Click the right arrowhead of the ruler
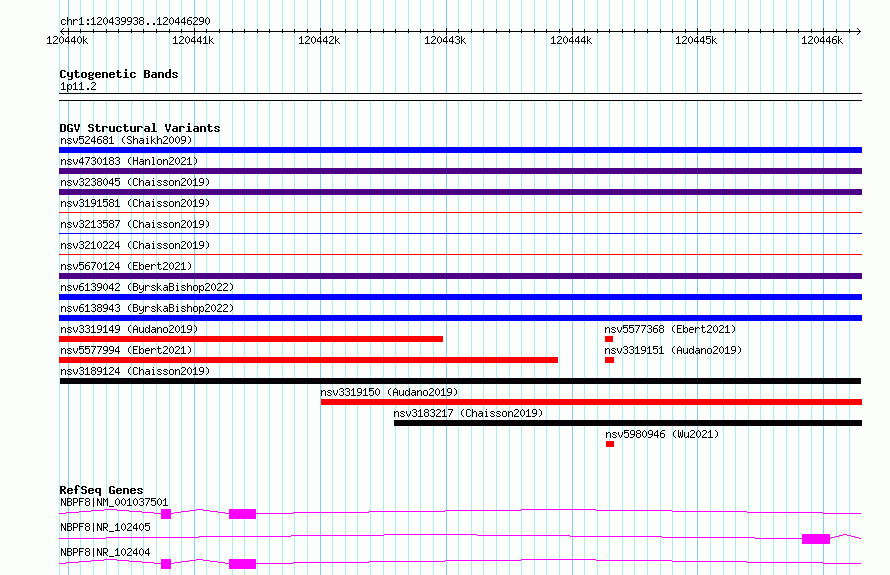890x575 pixels. pyautogui.click(x=858, y=31)
